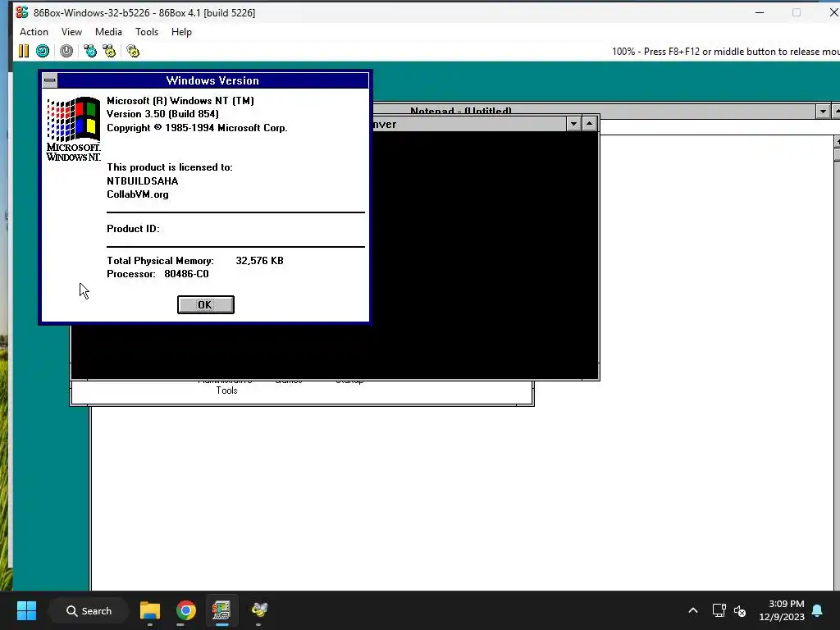Open the Media menu
The height and width of the screenshot is (630, 840).
pyautogui.click(x=108, y=32)
